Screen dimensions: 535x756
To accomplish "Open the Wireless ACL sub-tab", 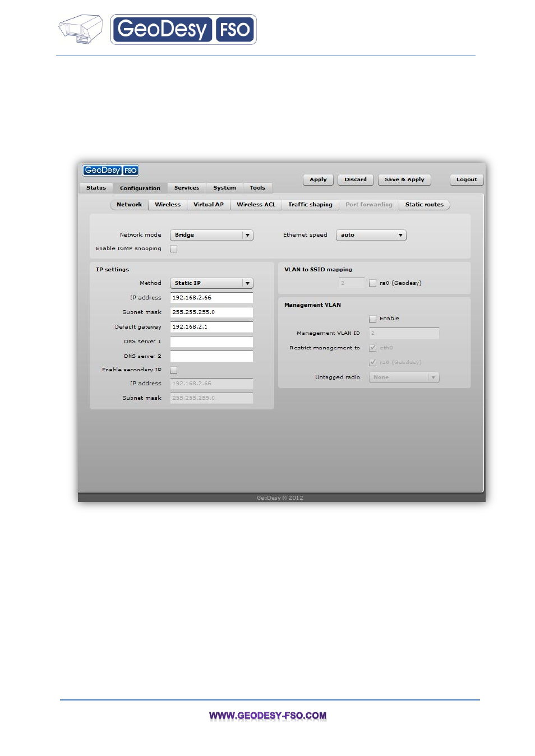I will click(256, 205).
